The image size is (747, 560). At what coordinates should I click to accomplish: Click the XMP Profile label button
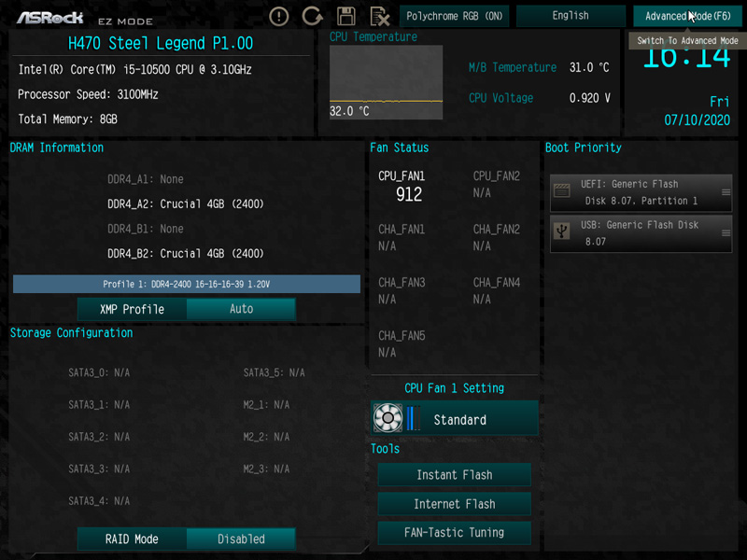pyautogui.click(x=132, y=309)
